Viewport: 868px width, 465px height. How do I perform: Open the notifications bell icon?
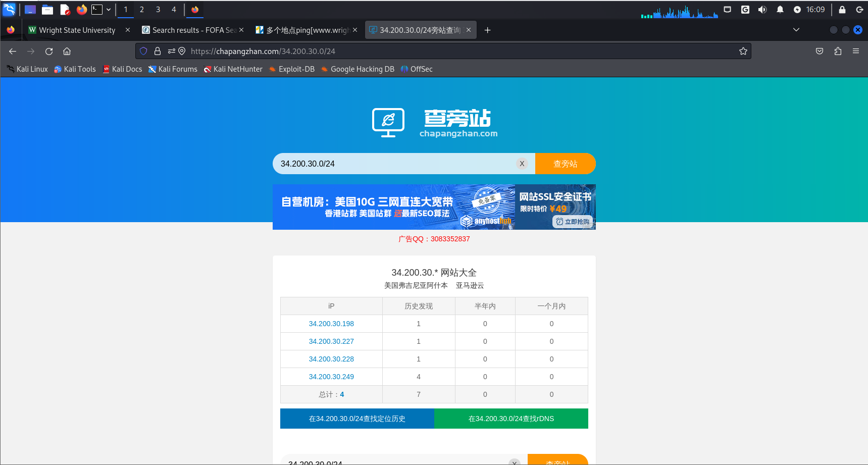pyautogui.click(x=780, y=10)
